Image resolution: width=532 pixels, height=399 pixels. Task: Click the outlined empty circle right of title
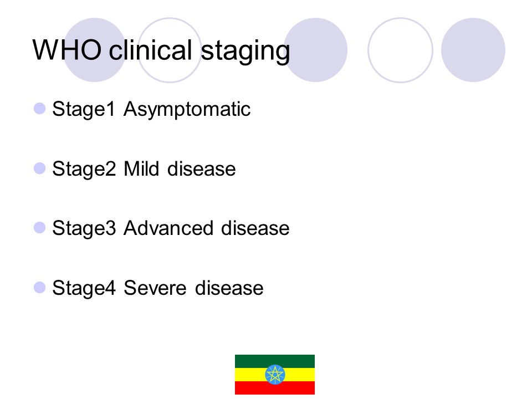(400, 50)
